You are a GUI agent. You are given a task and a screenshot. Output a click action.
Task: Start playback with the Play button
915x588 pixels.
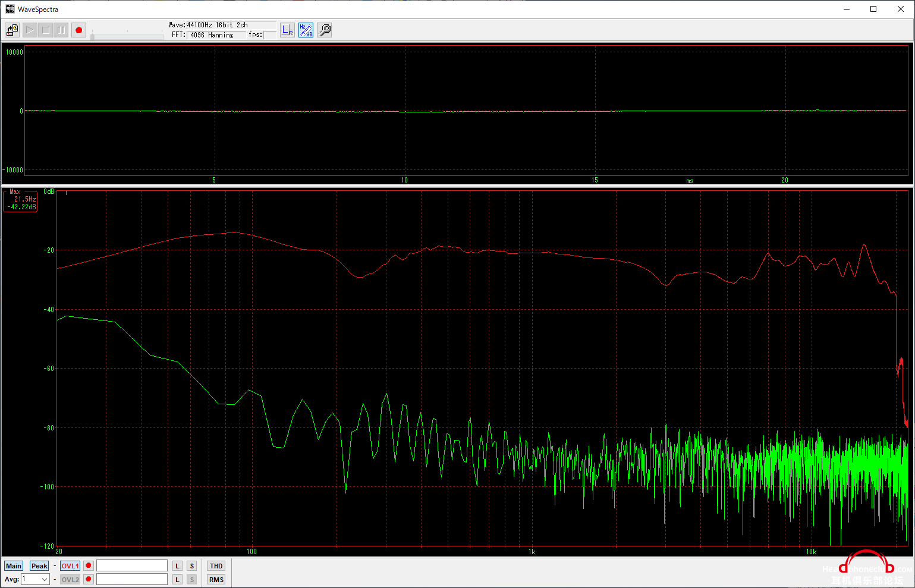coord(30,30)
